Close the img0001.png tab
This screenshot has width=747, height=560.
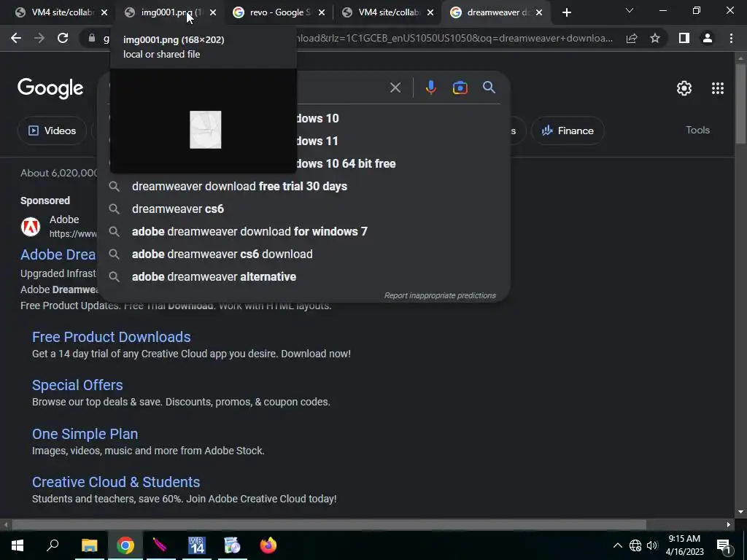(213, 13)
